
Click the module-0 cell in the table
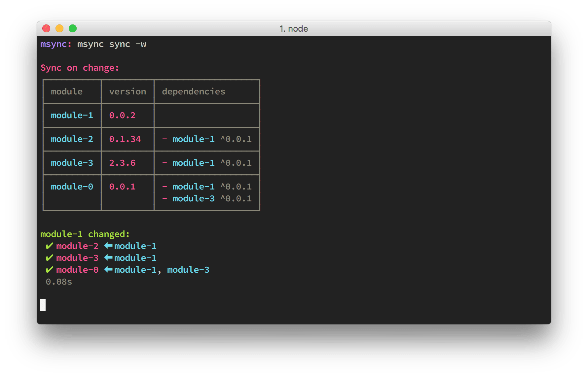tap(72, 187)
